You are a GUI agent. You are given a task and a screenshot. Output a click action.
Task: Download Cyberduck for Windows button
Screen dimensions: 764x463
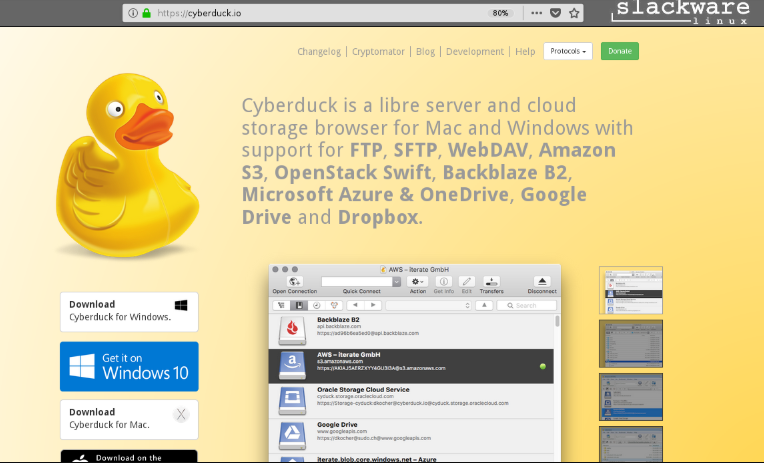pos(129,312)
